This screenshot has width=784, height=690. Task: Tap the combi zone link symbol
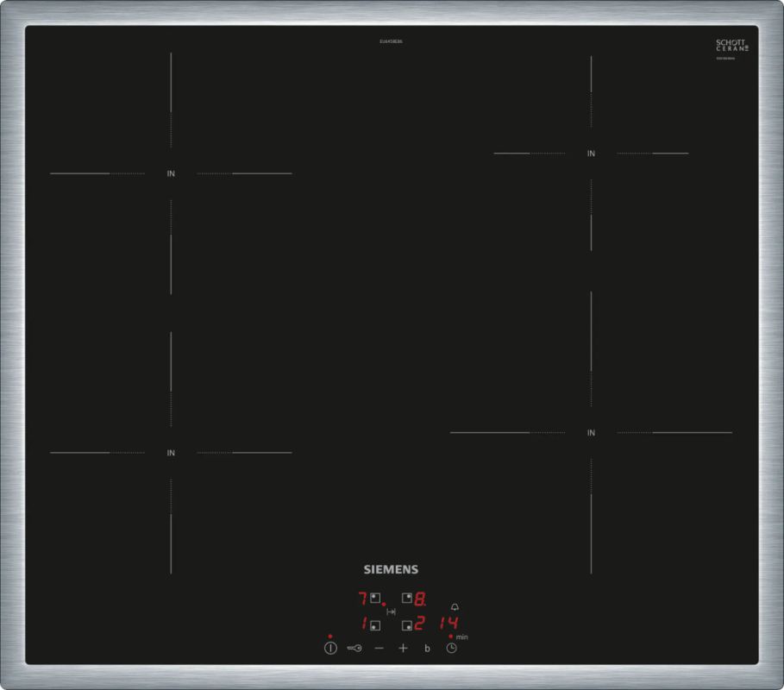[391, 612]
